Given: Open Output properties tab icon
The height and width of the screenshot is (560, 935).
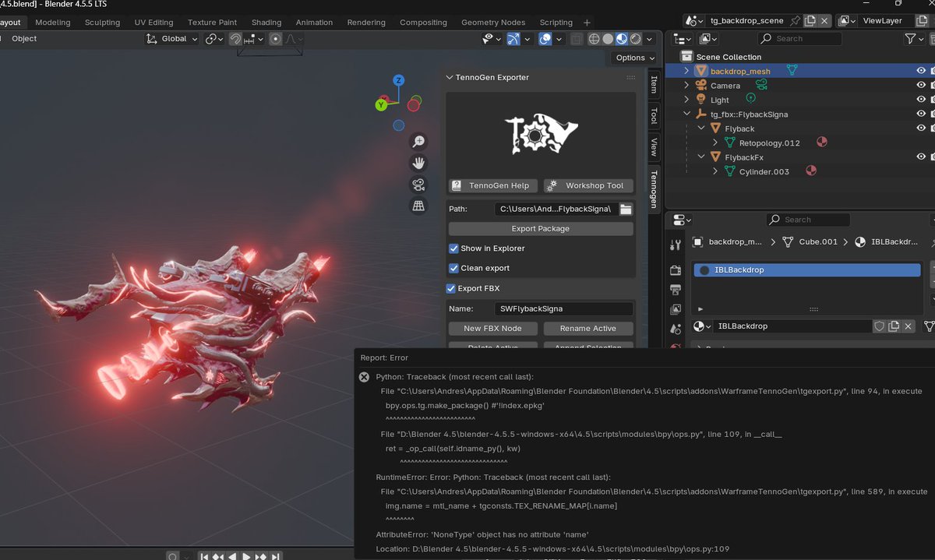Looking at the screenshot, I should (676, 290).
